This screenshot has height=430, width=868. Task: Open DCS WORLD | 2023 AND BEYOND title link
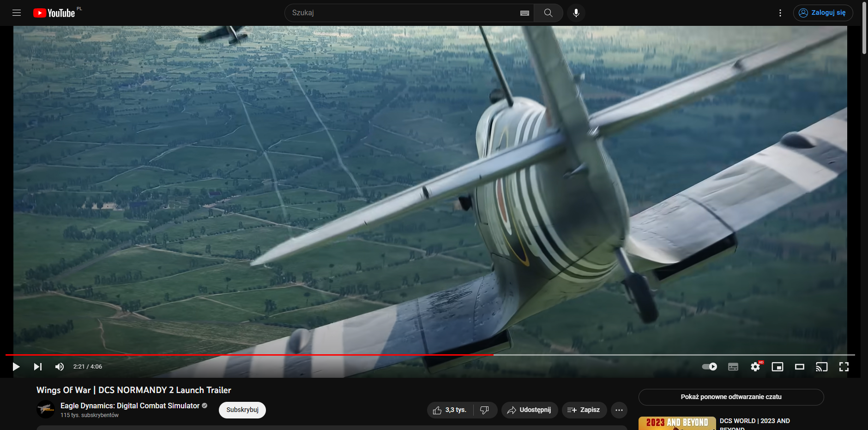(755, 424)
